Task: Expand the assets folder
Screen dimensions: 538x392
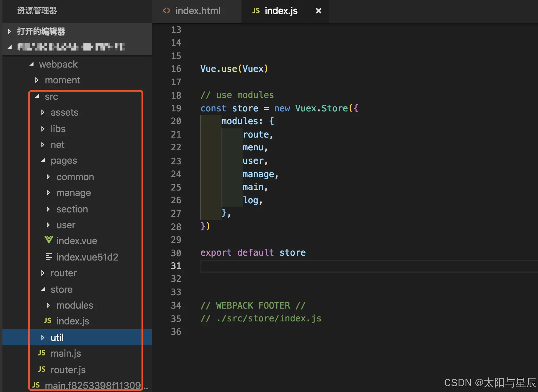Action: 43,113
